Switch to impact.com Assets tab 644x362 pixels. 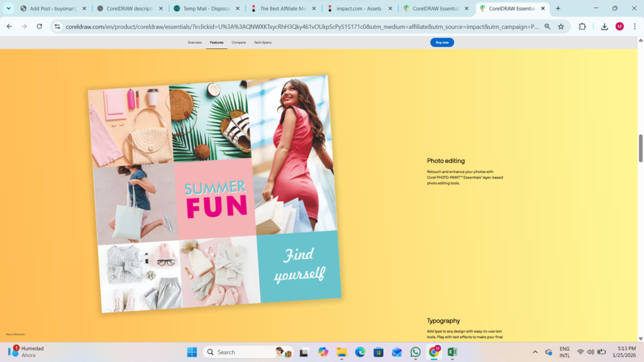tap(357, 9)
